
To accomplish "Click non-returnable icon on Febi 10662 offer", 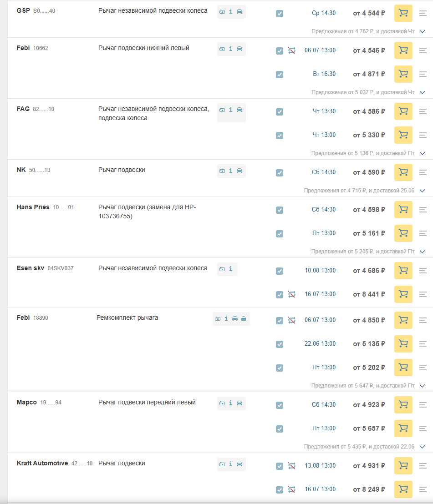I will coord(292,50).
